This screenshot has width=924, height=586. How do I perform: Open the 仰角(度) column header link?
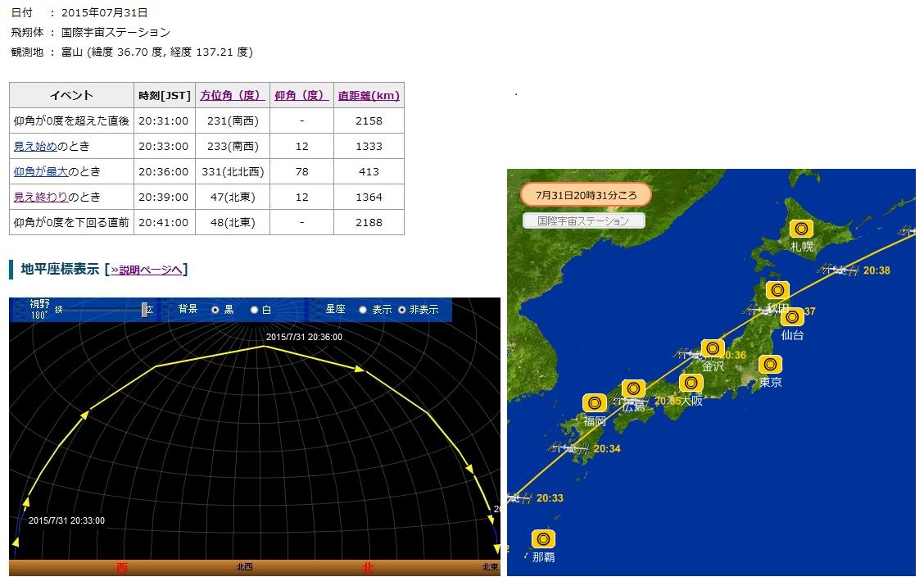301,96
